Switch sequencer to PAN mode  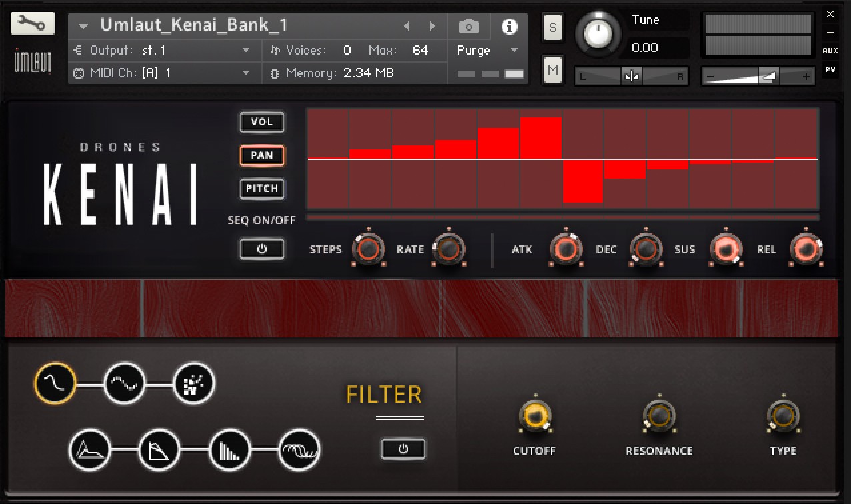point(262,155)
